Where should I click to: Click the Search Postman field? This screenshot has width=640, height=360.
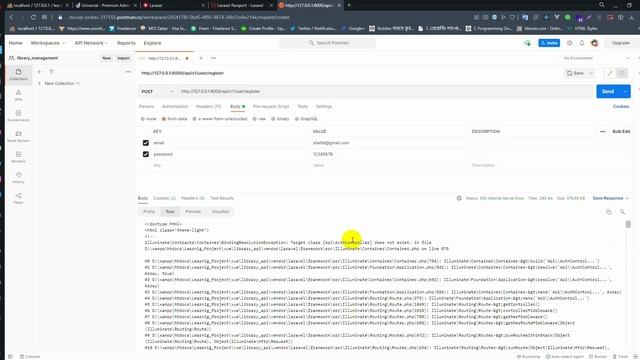coord(327,43)
